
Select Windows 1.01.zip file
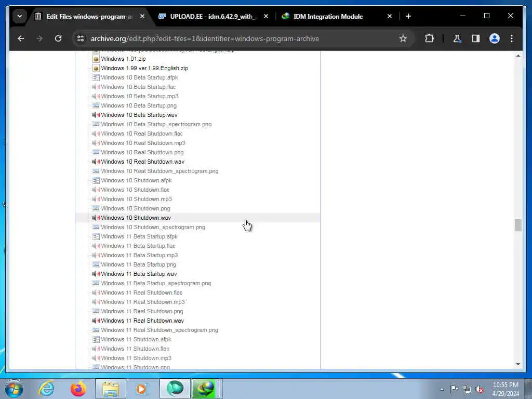click(123, 59)
